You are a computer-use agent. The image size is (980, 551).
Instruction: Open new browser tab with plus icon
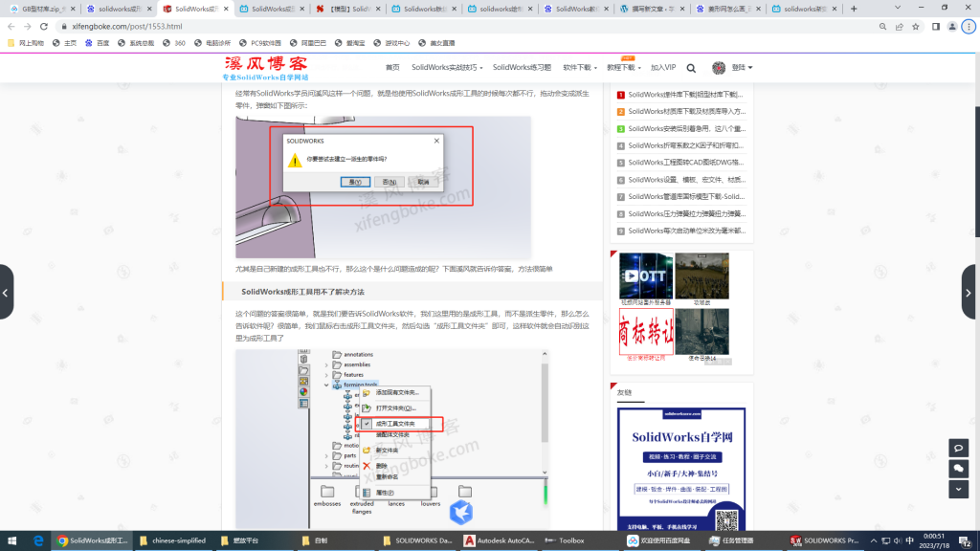pyautogui.click(x=854, y=9)
